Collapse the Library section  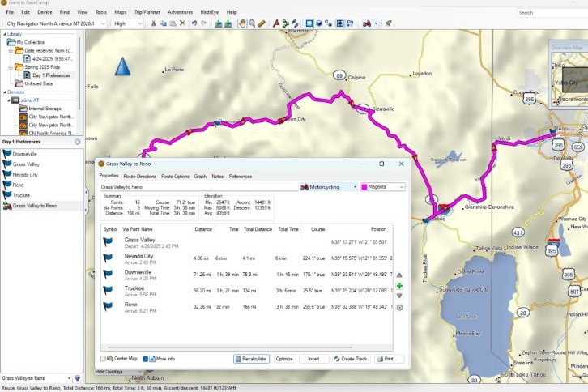coord(5,34)
